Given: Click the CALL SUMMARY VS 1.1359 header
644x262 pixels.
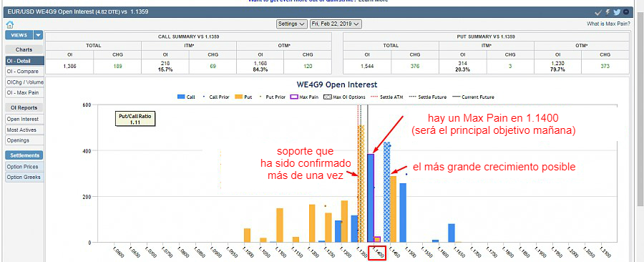Looking at the screenshot, I should 188,37.
